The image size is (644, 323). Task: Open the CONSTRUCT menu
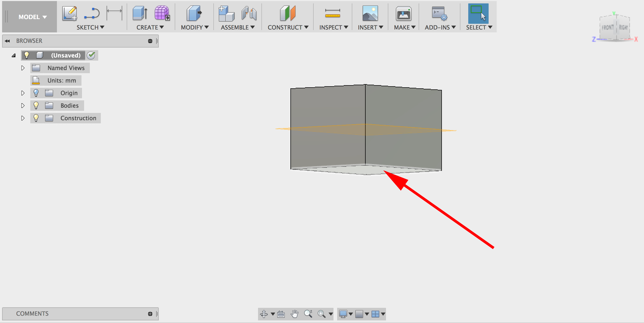[x=288, y=27]
